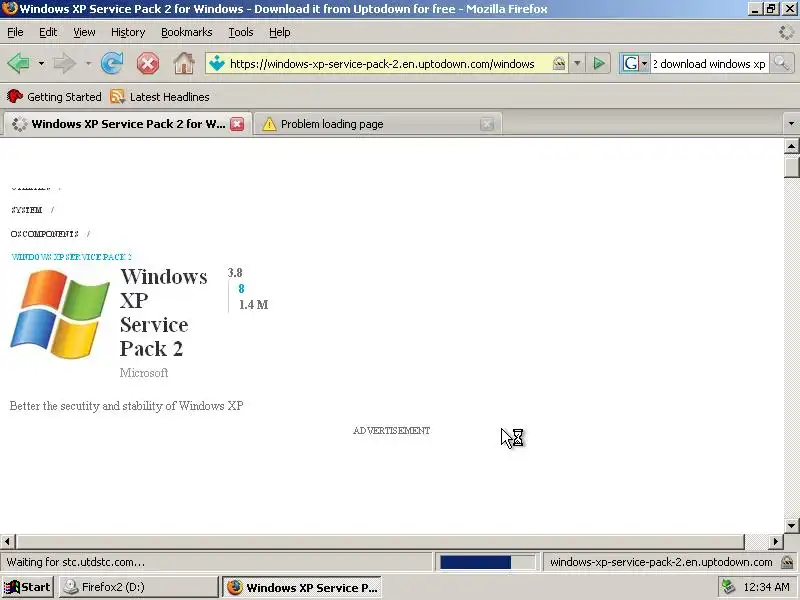Open Latest Headlines feed bookmark
The height and width of the screenshot is (600, 800).
pos(160,96)
